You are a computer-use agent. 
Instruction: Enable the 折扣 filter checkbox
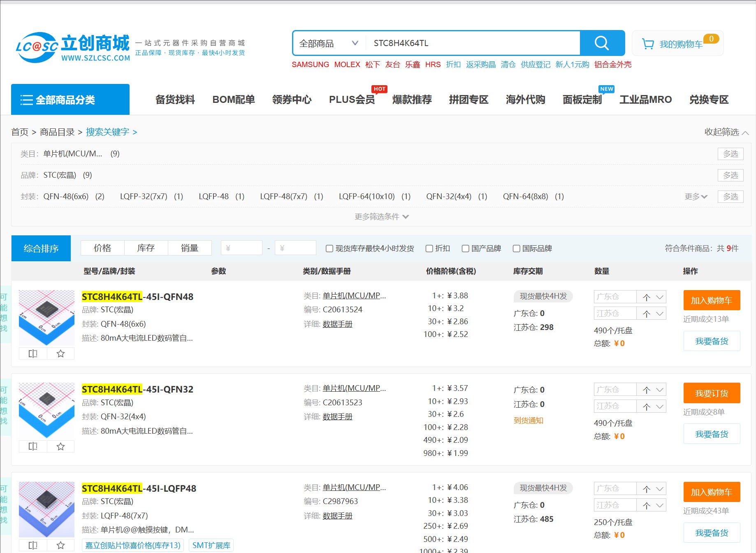pyautogui.click(x=429, y=249)
